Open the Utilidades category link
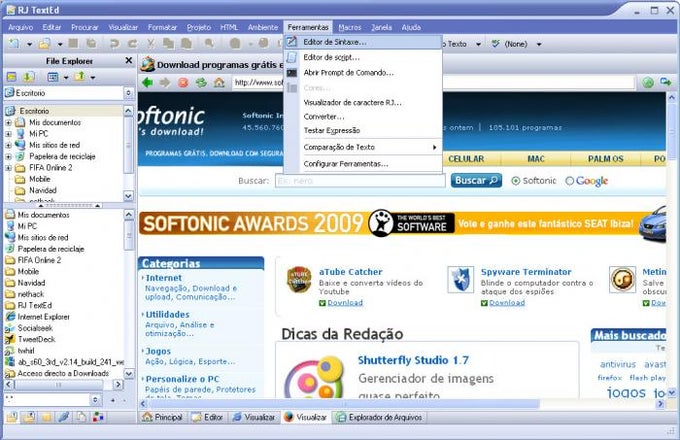The width and height of the screenshot is (680, 440). (167, 314)
